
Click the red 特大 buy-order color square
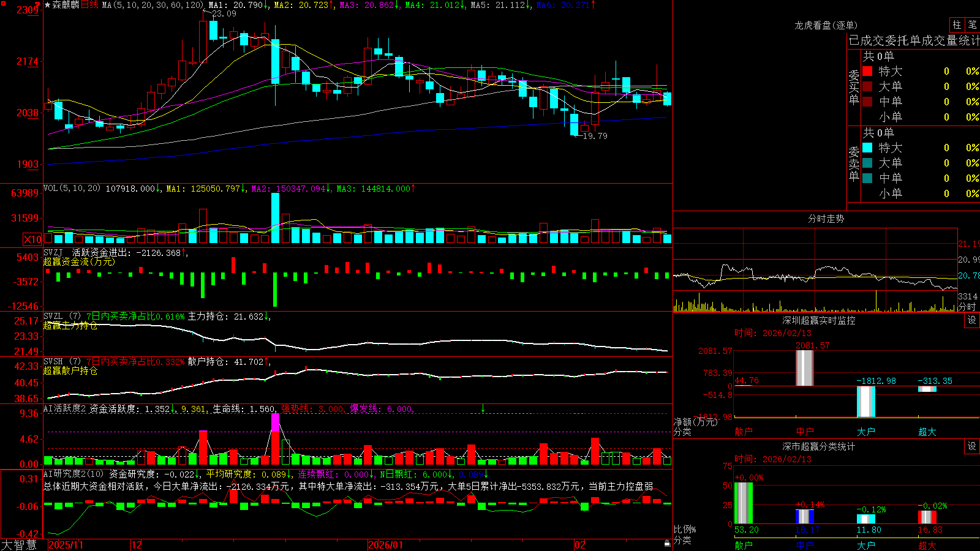click(x=867, y=71)
